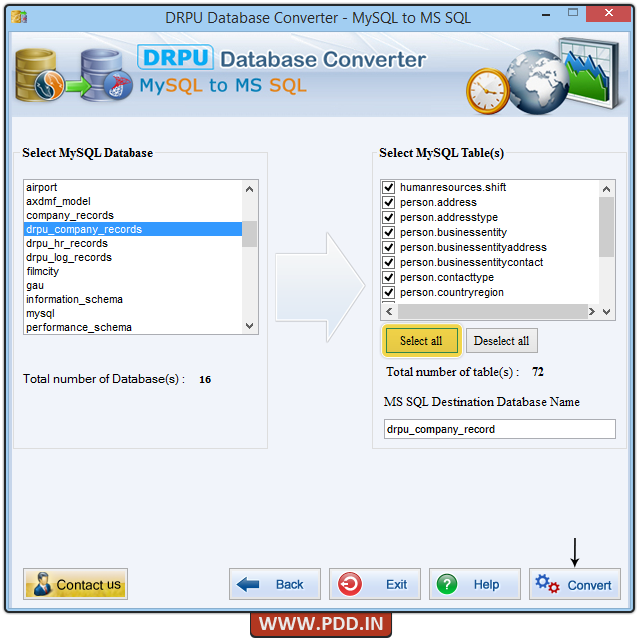
Task: Click table list scroll left arrow
Action: [389, 312]
